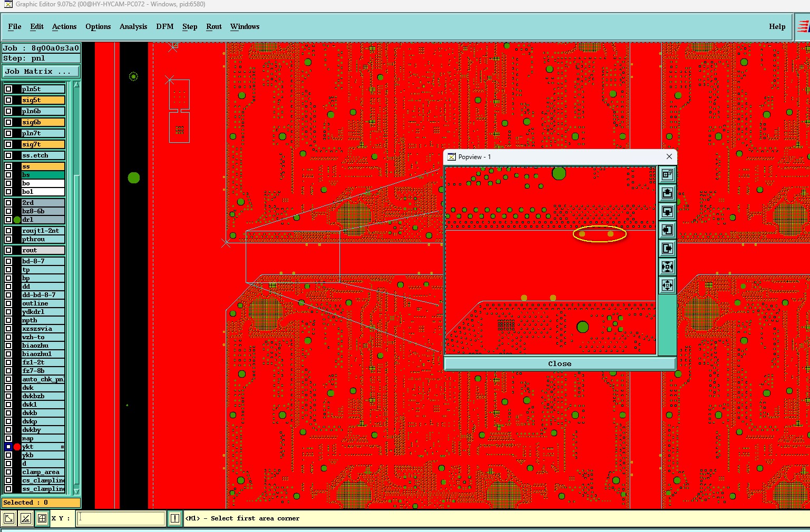Toggle the checkbox for layer outline
The image size is (810, 532).
coord(8,303)
